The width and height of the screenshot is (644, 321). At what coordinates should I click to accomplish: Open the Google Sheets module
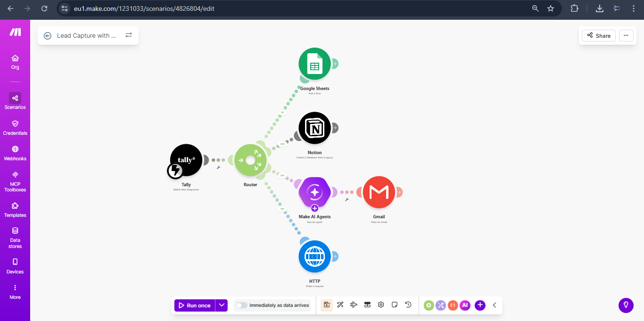pos(314,64)
